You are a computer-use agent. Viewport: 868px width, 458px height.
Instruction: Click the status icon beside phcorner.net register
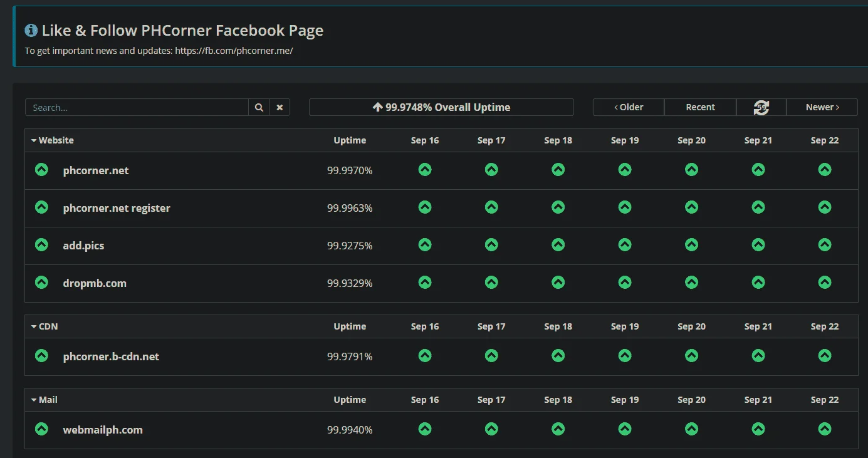[x=41, y=207]
